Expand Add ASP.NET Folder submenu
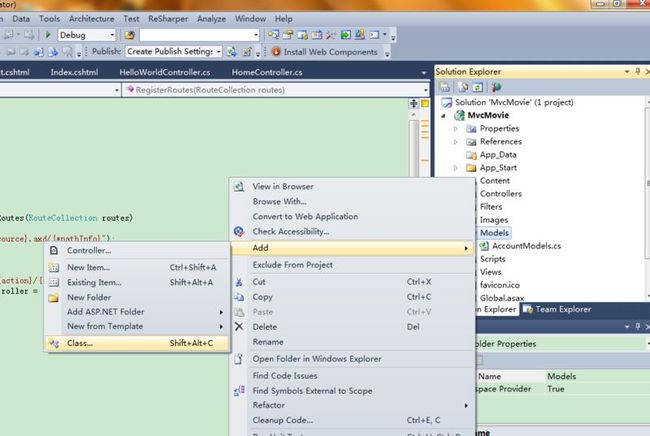The height and width of the screenshot is (436, 650). (137, 312)
